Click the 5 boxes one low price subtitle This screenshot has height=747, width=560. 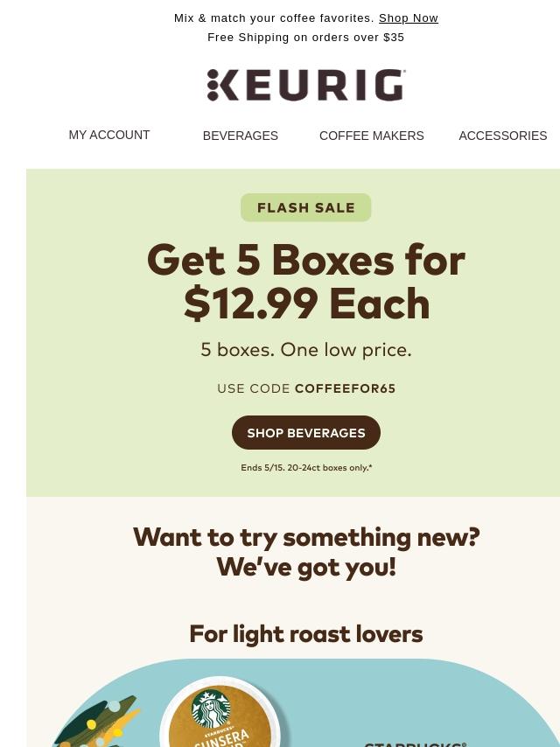pos(306,350)
